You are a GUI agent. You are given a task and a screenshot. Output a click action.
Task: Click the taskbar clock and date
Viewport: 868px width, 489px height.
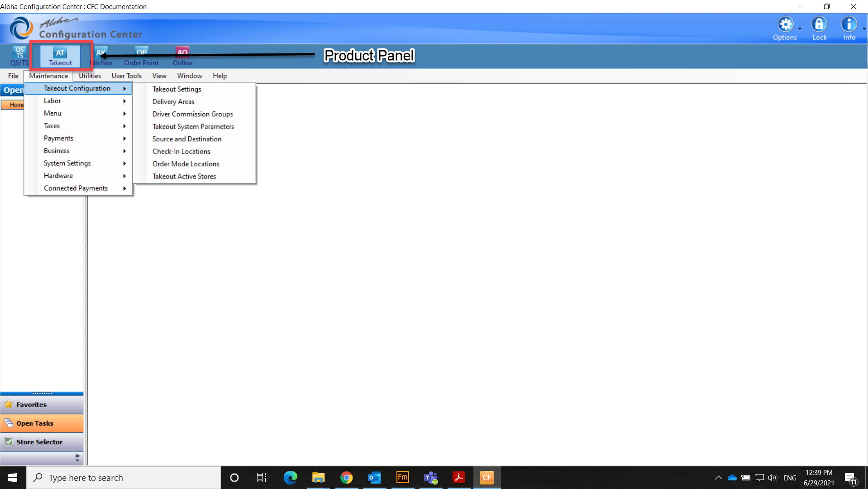point(819,478)
